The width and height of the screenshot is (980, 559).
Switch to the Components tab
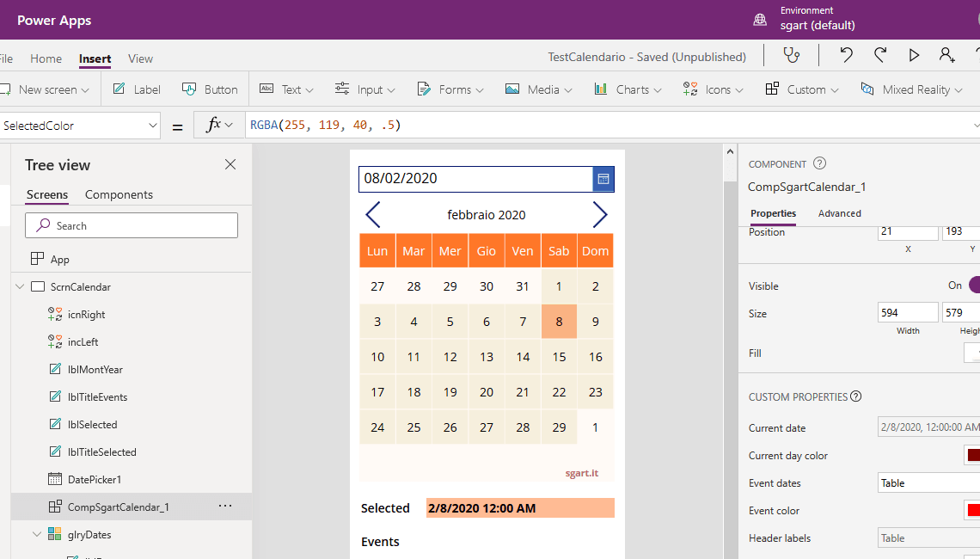pos(119,195)
